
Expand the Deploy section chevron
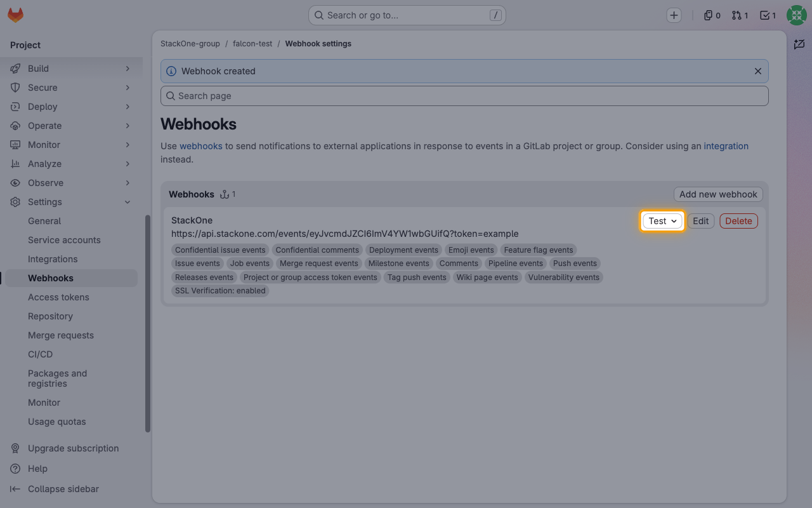click(x=128, y=107)
